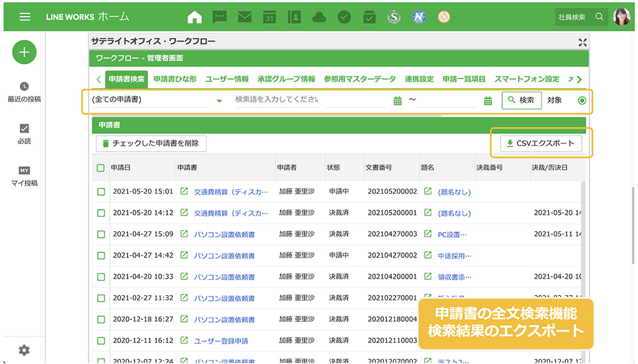This screenshot has height=364, width=638.
Task: Switch to 承認グループ情報 tab
Action: pyautogui.click(x=286, y=79)
